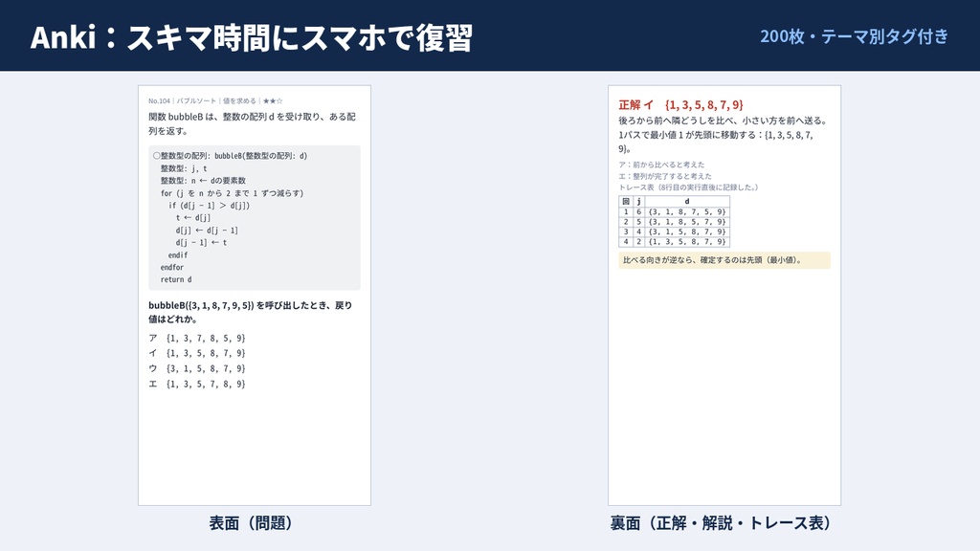Click trace table cell "{3, 1, 8, 5, 7, 9}"
This screenshot has height=551, width=980.
click(687, 222)
